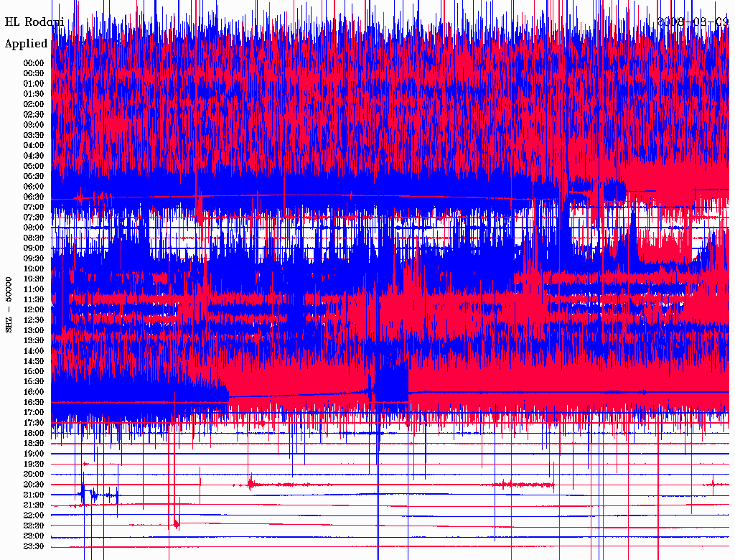735x560 pixels.
Task: Select the 15:00 time label
Action: point(34,371)
